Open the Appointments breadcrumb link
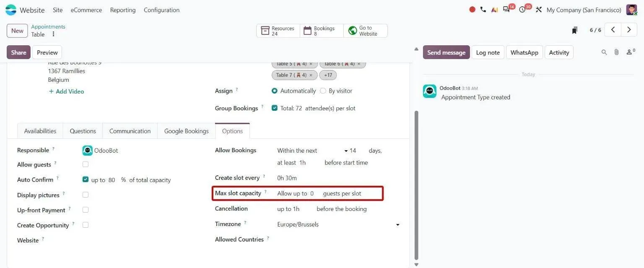 (48, 26)
